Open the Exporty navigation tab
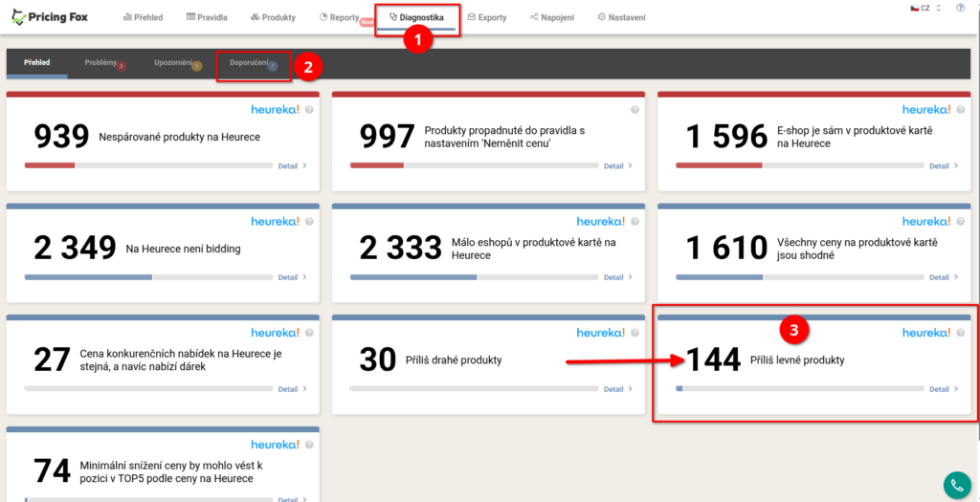Screen dimensions: 980x502 tap(487, 17)
